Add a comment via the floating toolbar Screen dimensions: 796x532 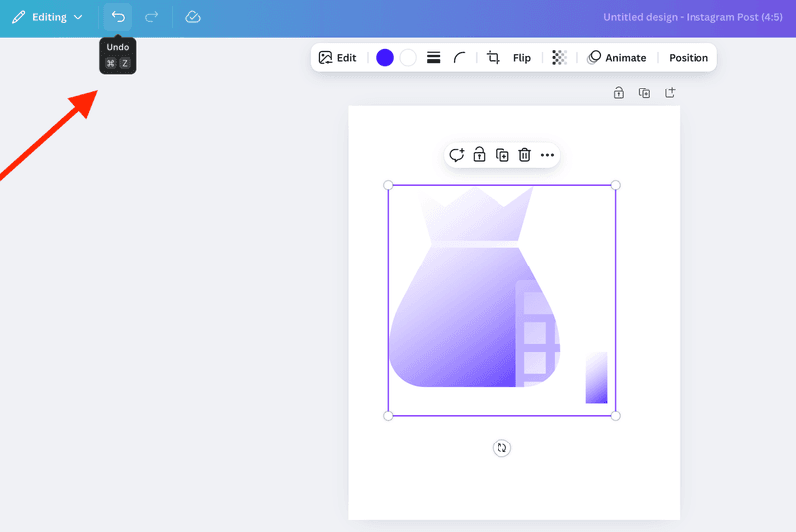coord(457,155)
